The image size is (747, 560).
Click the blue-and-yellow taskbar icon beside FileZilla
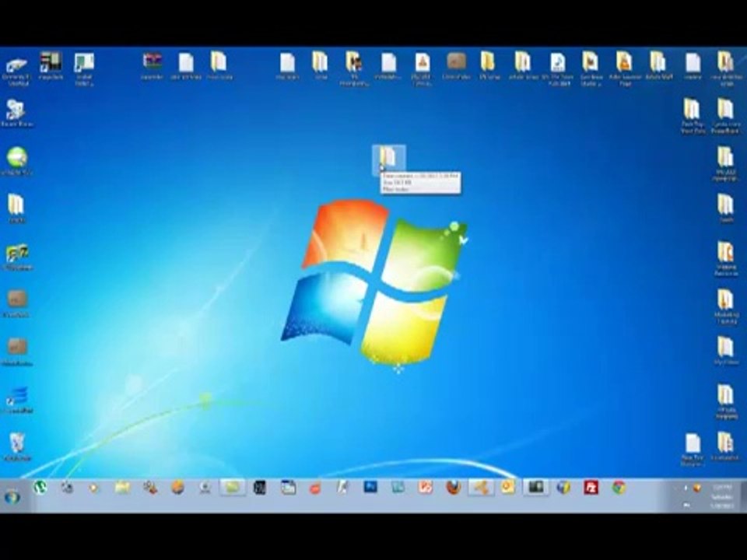pyautogui.click(x=563, y=488)
